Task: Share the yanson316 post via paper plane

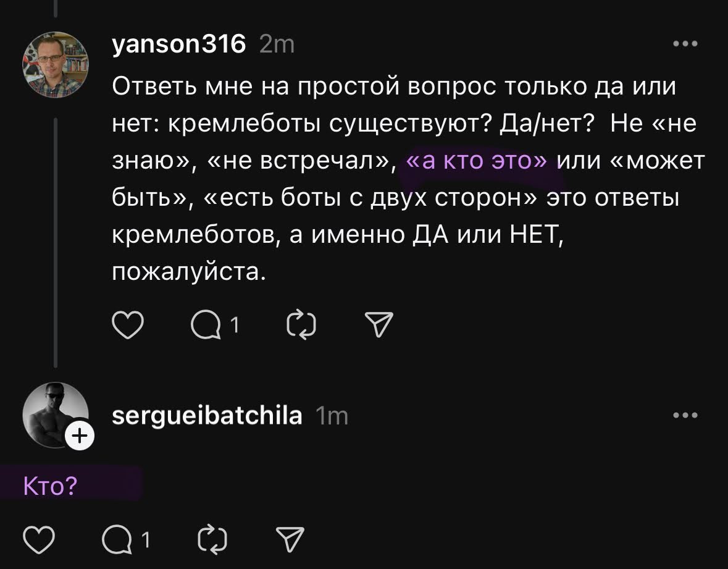Action: (x=379, y=325)
